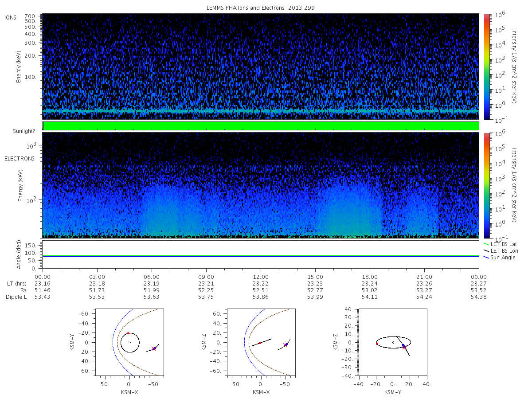Click the blue bow shock curve in the KSM-X KSM-Y plot
The height and width of the screenshot is (399, 532).
tap(112, 344)
